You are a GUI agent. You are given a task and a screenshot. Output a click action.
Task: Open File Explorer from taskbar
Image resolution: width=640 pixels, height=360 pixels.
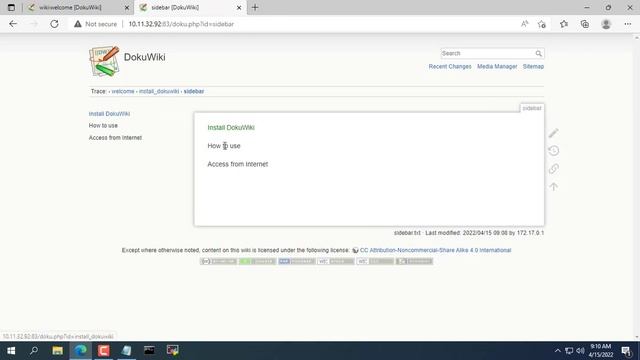coord(58,351)
